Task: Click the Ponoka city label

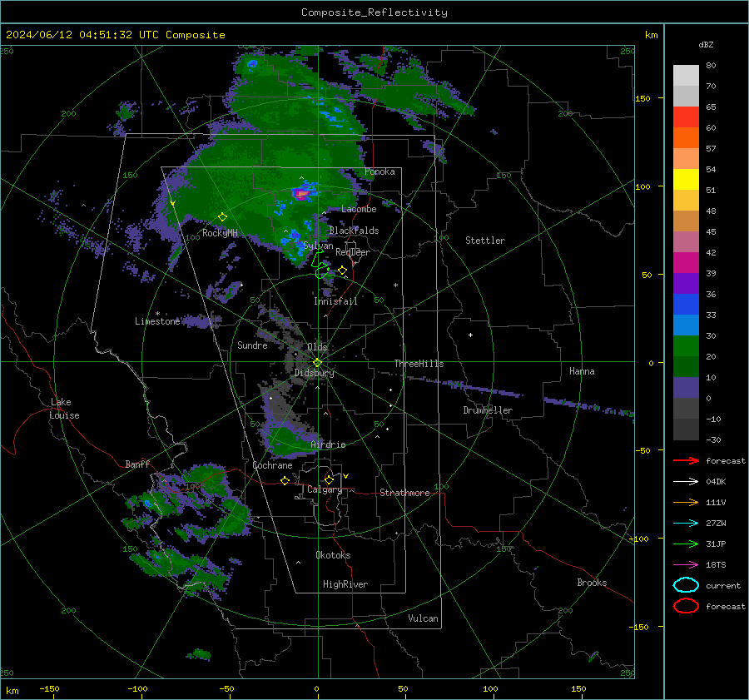Action: (379, 171)
